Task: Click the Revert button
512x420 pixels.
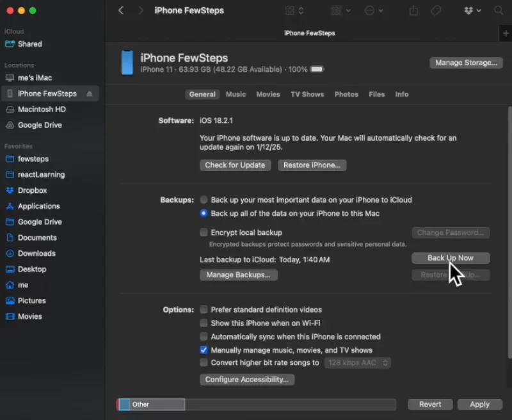Action: 430,405
